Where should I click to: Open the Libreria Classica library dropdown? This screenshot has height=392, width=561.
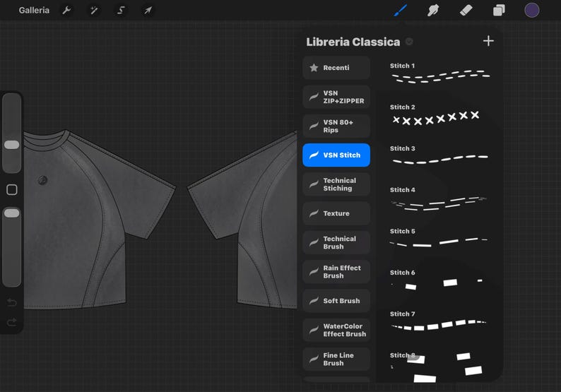(409, 42)
